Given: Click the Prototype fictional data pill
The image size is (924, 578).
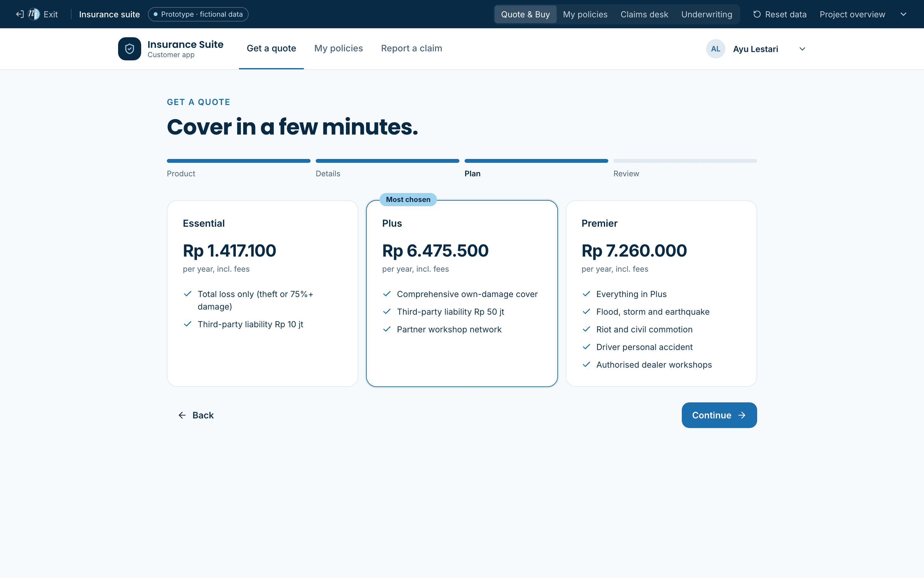Looking at the screenshot, I should click(198, 14).
